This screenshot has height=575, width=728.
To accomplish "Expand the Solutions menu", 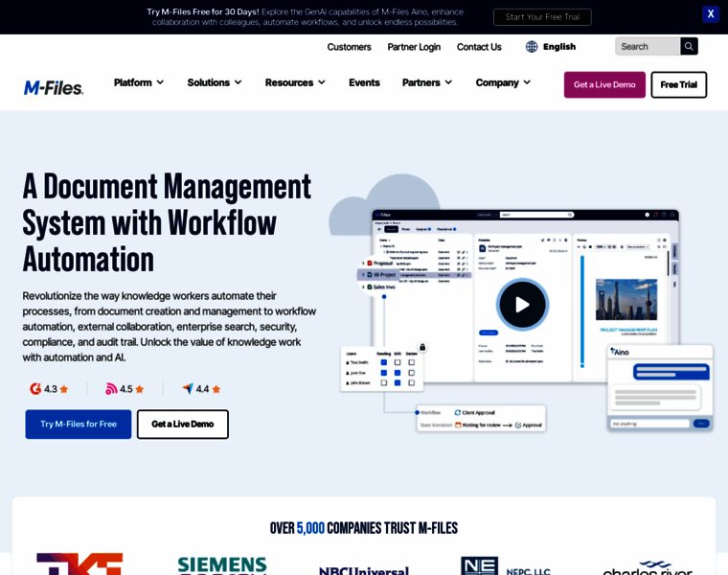I will [215, 82].
